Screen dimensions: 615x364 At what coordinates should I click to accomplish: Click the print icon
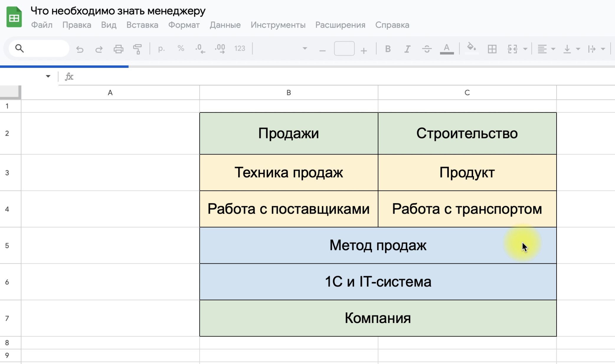(x=118, y=49)
